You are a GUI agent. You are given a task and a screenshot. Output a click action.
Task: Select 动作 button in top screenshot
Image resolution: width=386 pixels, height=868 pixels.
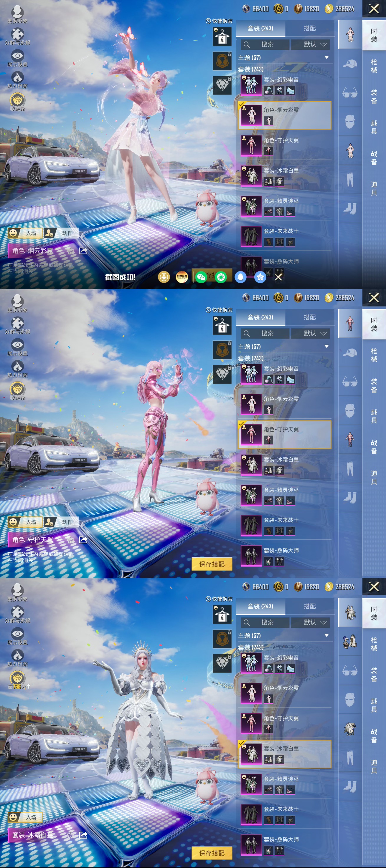(61, 233)
